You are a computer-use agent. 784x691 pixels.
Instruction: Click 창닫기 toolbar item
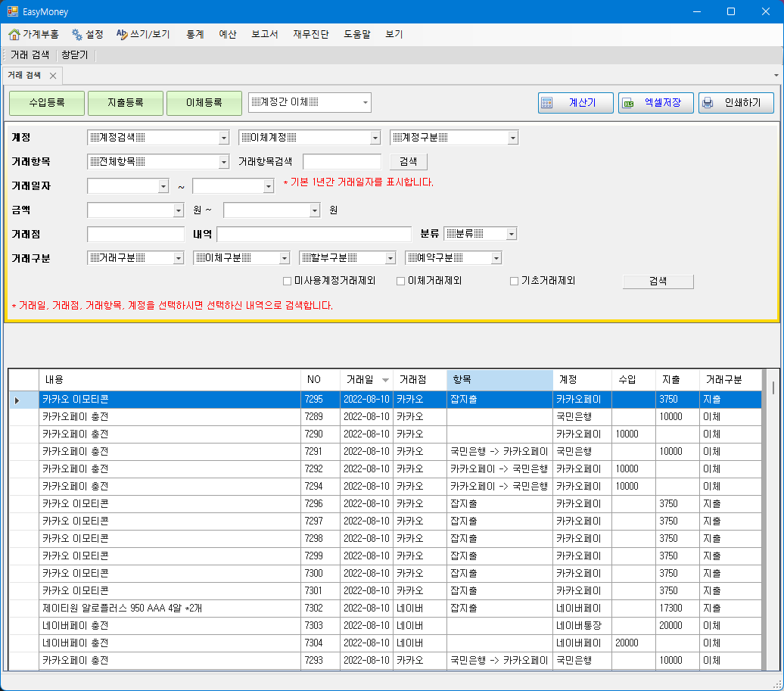click(x=74, y=55)
